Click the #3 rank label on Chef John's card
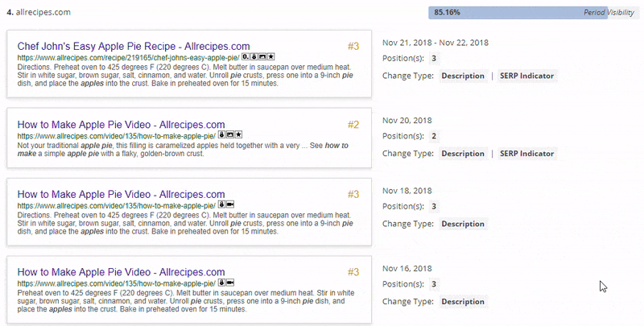Screen dimensions: 644x326 tap(353, 46)
